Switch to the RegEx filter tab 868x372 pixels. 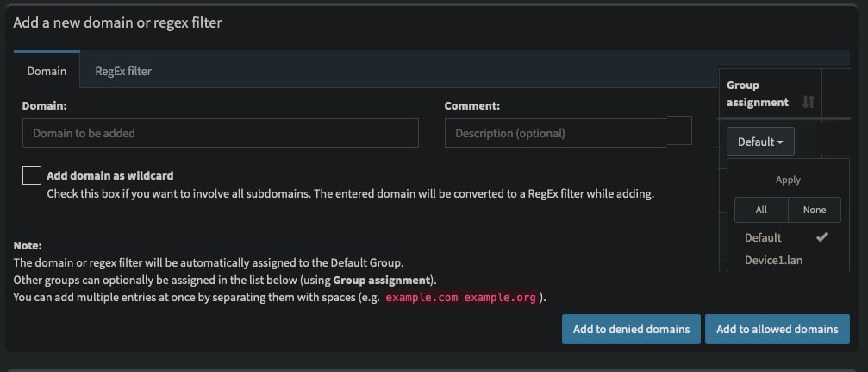tap(123, 71)
